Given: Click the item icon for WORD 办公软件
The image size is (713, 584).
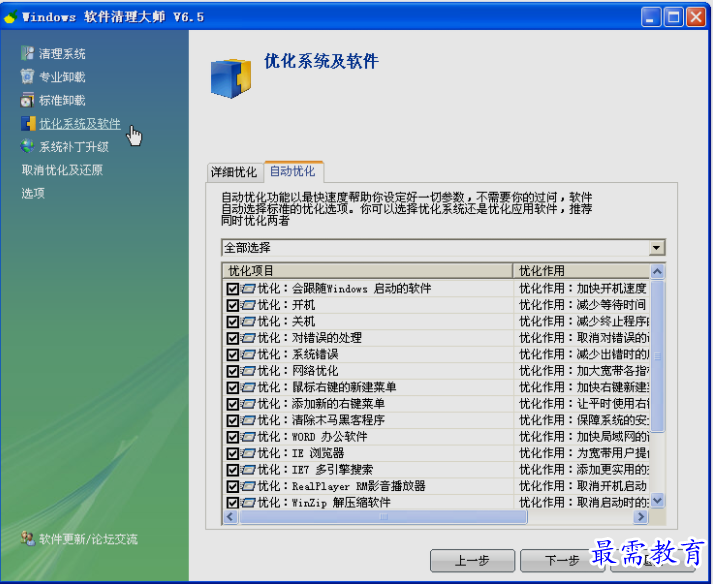Looking at the screenshot, I should click(x=248, y=437).
